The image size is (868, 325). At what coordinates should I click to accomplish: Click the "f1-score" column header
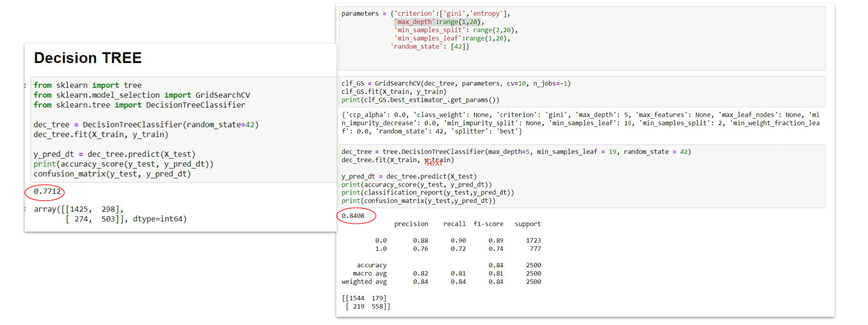(488, 224)
